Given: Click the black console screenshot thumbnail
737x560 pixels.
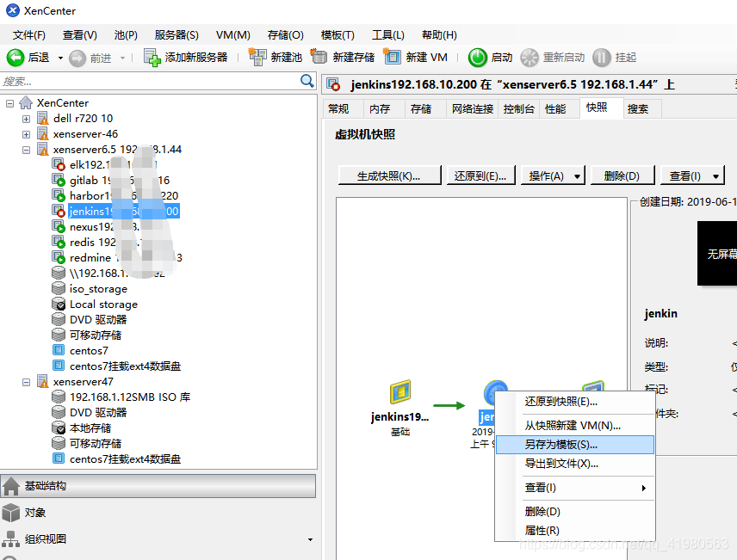Looking at the screenshot, I should click(x=717, y=254).
